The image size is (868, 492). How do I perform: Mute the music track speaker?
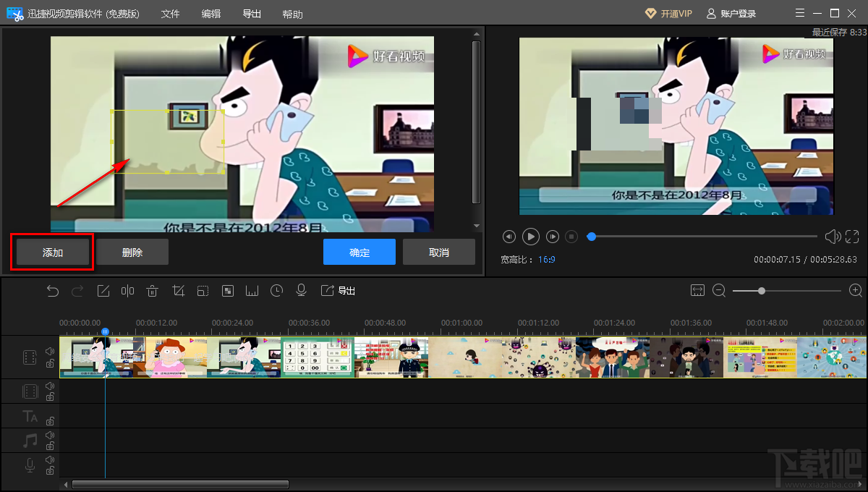[50, 435]
